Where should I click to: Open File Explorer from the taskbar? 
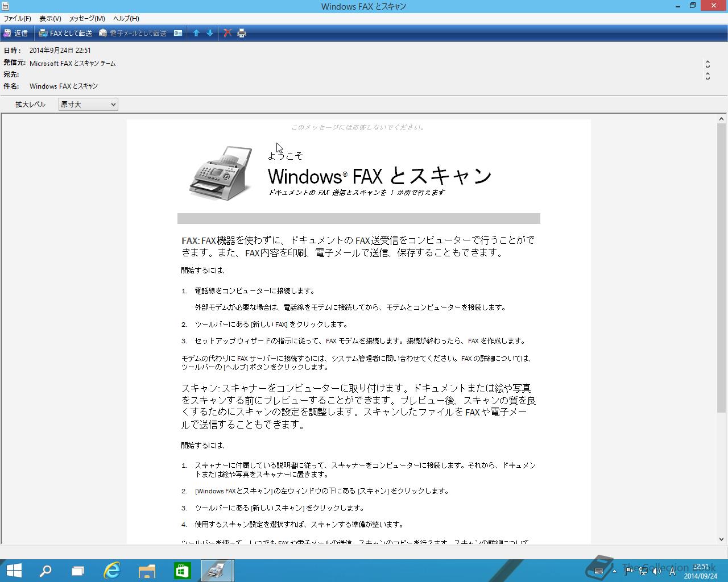pos(147,571)
